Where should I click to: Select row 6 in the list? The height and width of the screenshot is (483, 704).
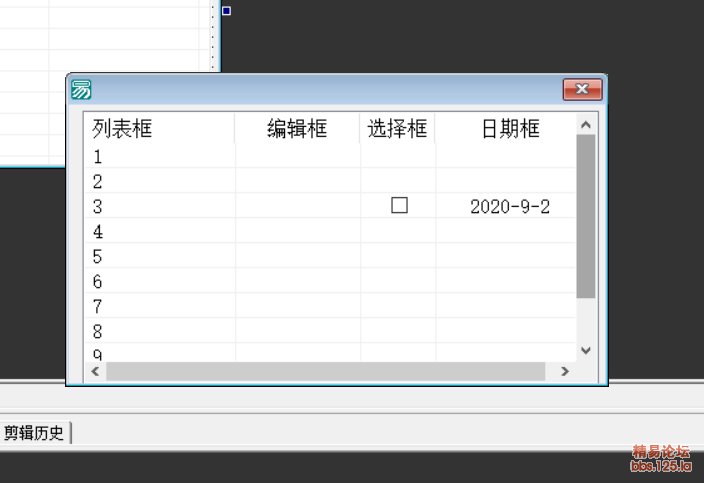(x=330, y=281)
